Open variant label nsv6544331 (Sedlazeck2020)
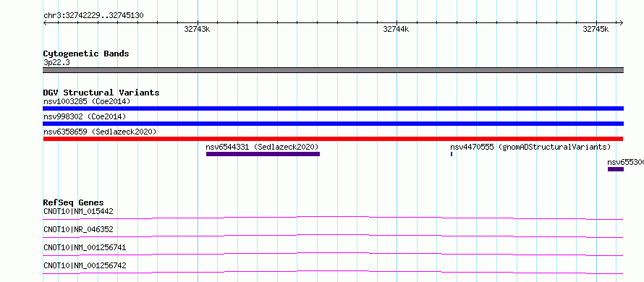 coord(262,147)
